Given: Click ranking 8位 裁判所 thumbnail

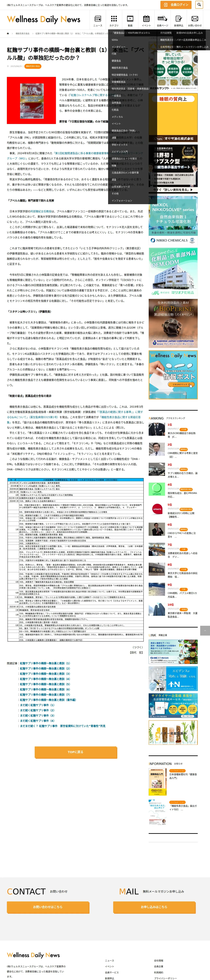Looking at the screenshot, I should click(x=157, y=569).
